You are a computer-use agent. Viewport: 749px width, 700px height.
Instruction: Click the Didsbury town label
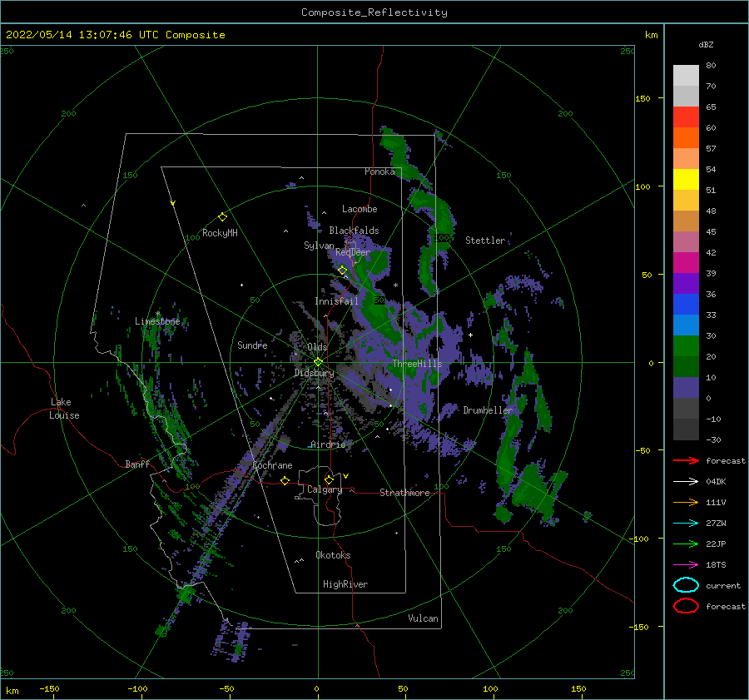[x=314, y=373]
